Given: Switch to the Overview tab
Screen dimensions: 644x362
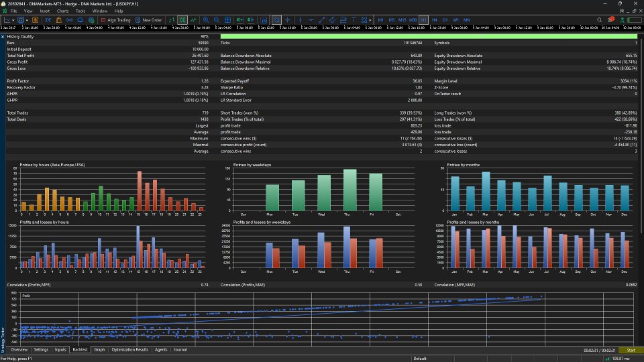Looking at the screenshot, I should 19,350.
